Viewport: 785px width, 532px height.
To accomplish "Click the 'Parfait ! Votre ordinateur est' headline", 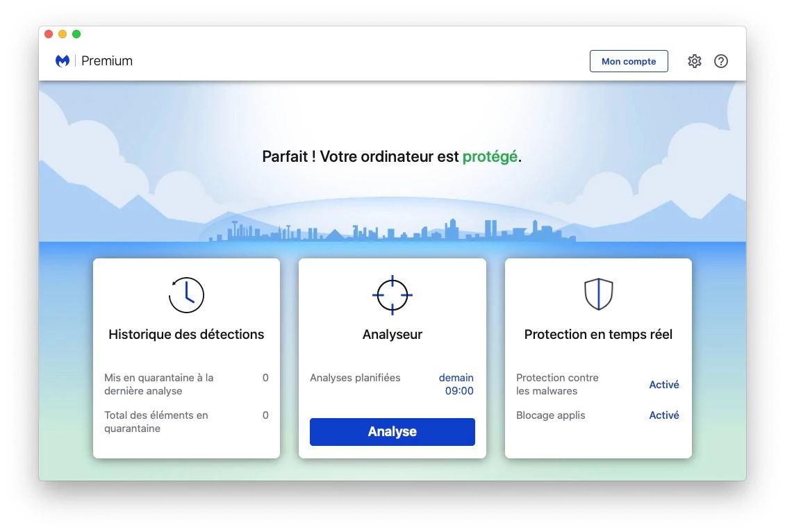I will [x=361, y=157].
